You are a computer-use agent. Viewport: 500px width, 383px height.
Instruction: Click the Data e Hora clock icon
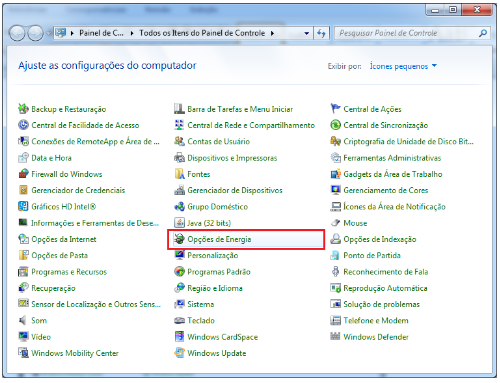click(23, 158)
